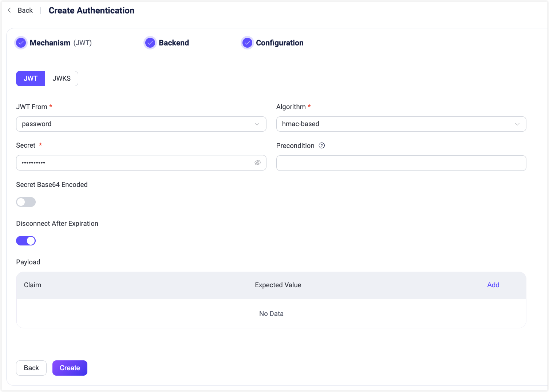Screen dimensions: 549x392
Task: Open the JWT From dropdown
Action: (141, 124)
